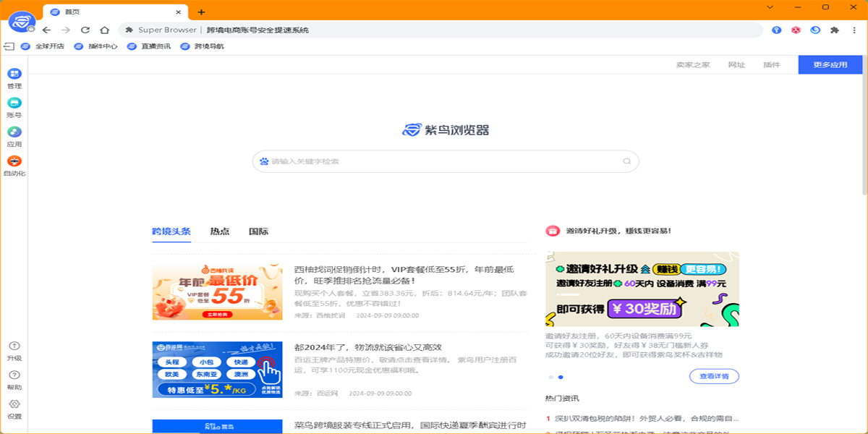Click the extensions puzzle icon in toolbar
This screenshot has height=434, width=868.
coord(834,30)
